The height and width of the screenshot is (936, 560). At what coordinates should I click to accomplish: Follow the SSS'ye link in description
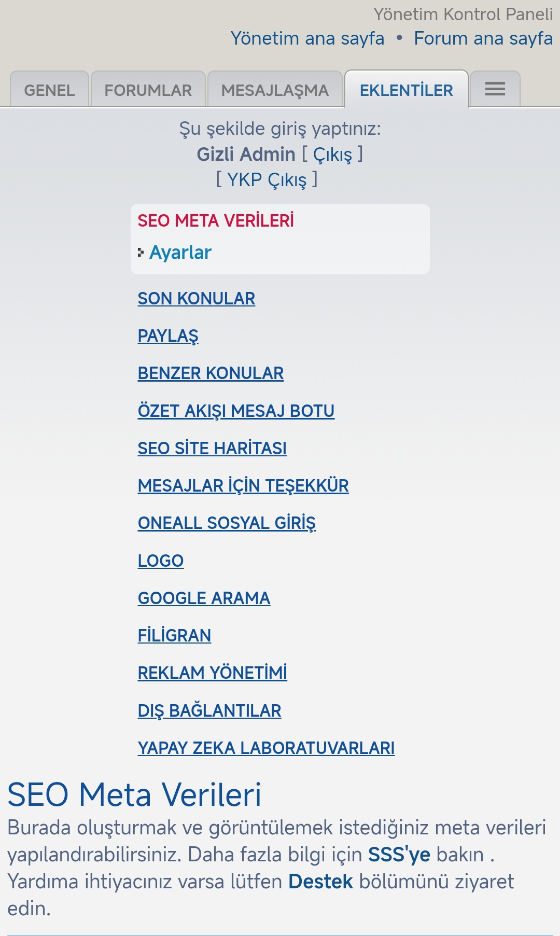[x=399, y=855]
